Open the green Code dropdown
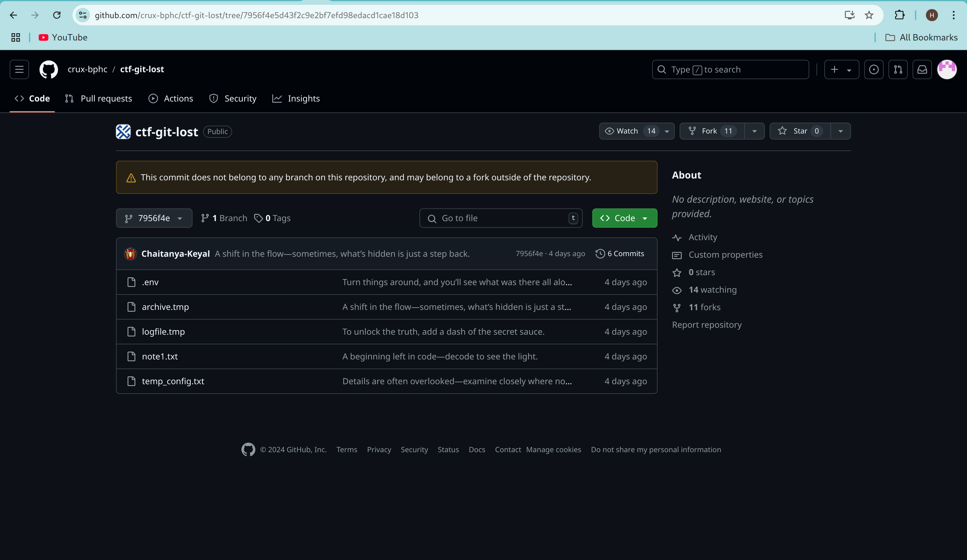The image size is (967, 560). pyautogui.click(x=624, y=218)
